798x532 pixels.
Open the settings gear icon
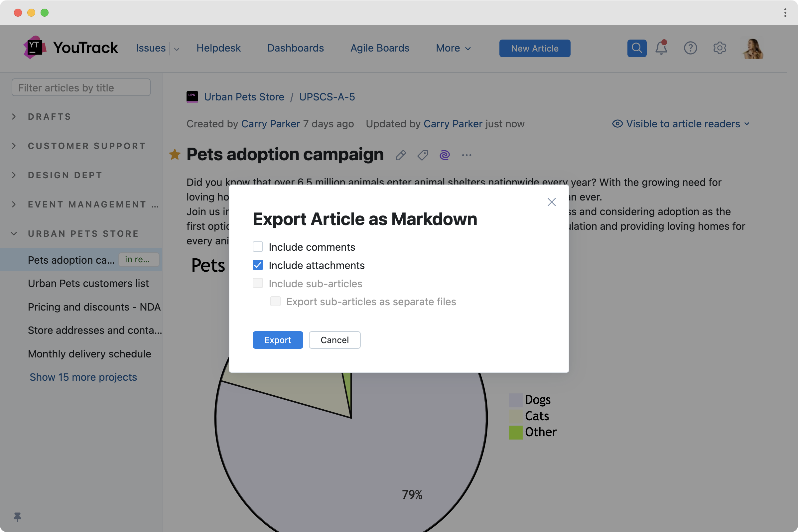(719, 48)
